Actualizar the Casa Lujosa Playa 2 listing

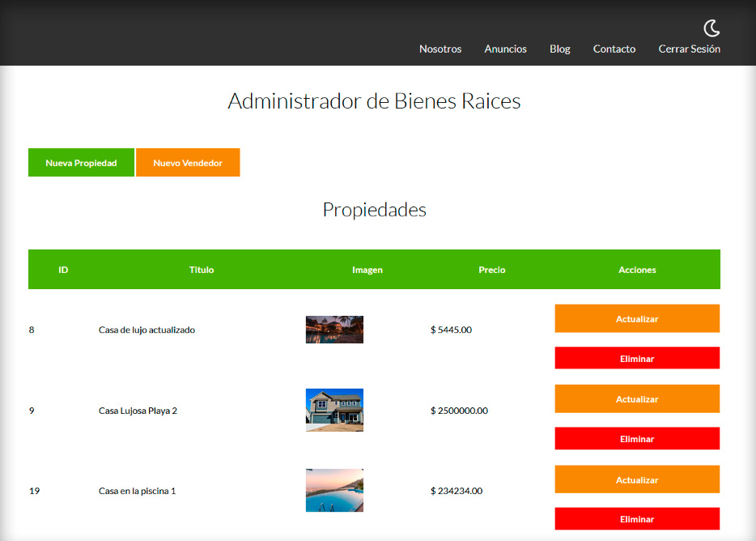pyautogui.click(x=637, y=398)
